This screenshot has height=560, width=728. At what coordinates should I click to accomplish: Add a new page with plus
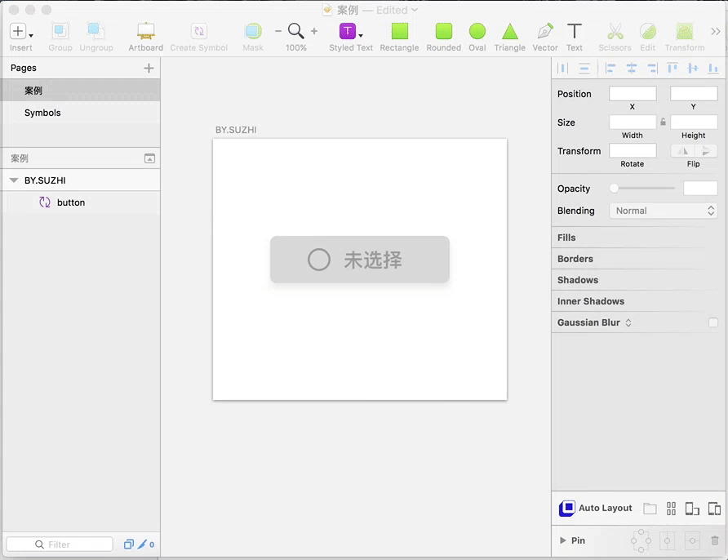pos(149,69)
